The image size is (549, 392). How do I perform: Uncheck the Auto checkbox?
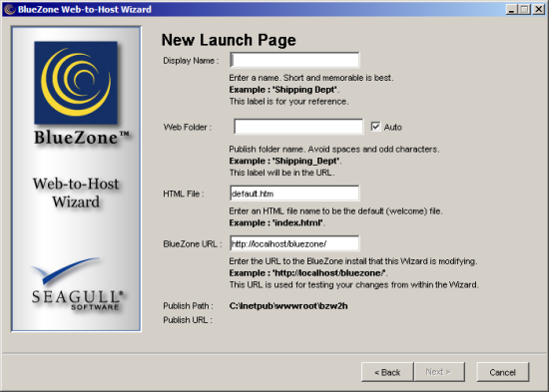point(375,127)
